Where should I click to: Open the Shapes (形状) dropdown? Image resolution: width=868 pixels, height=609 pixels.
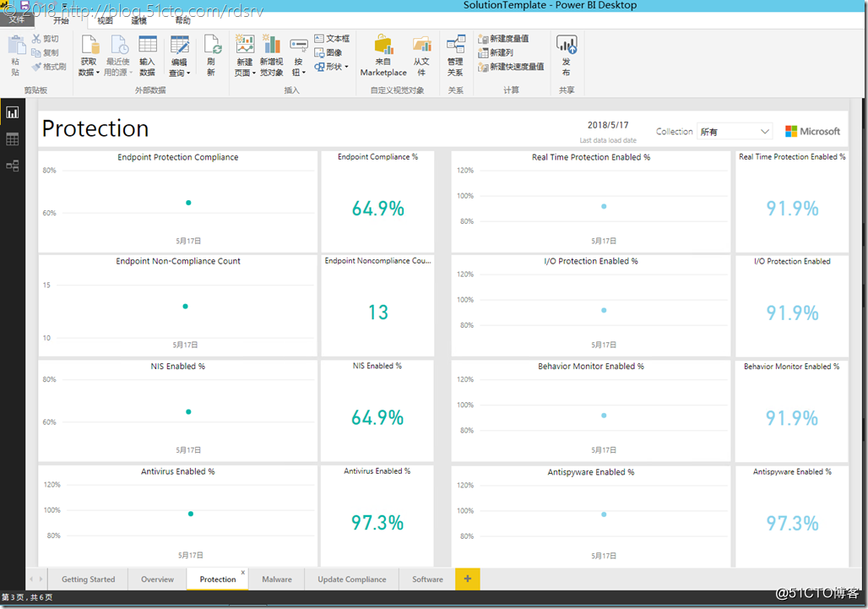click(332, 67)
